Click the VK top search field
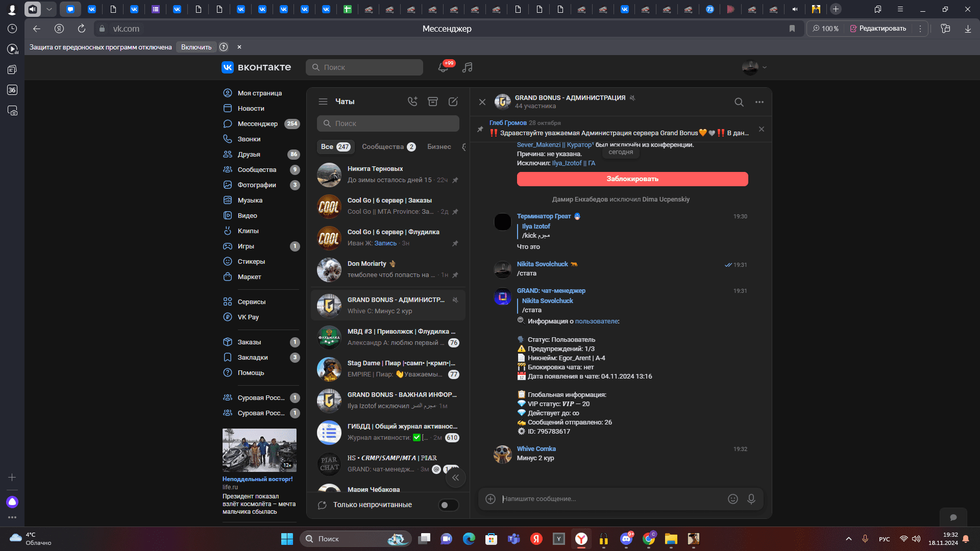 [x=364, y=67]
